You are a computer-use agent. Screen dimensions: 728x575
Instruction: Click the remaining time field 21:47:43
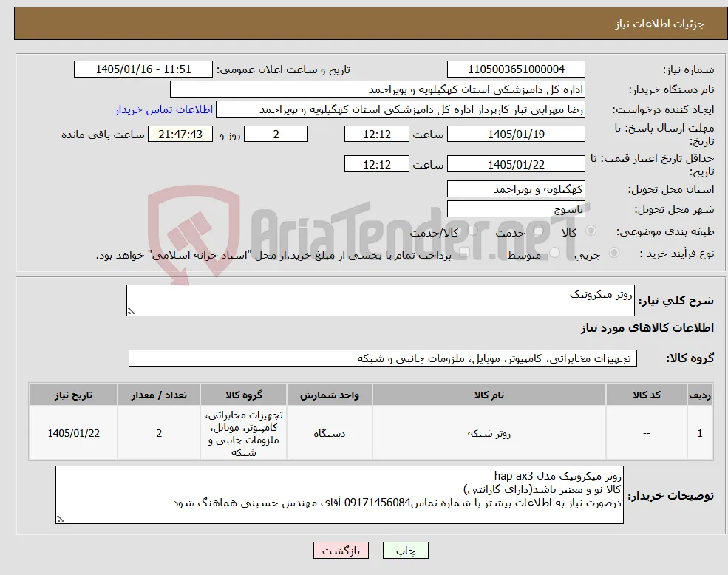[180, 135]
